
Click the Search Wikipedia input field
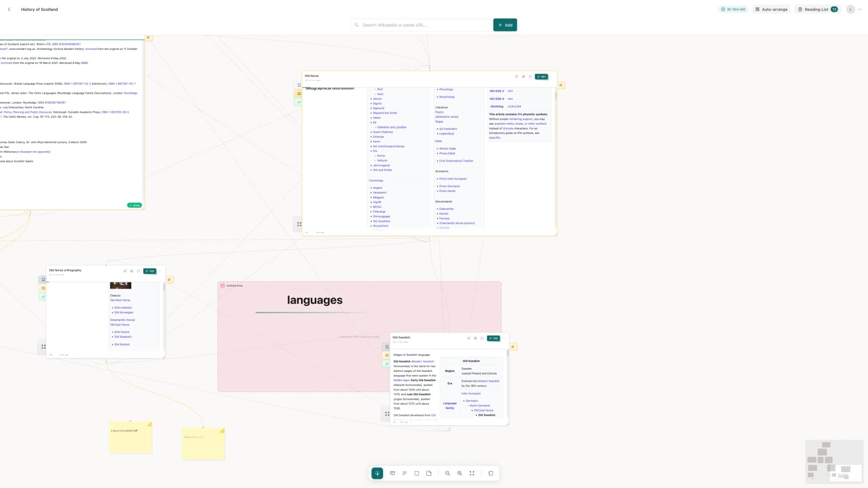421,25
